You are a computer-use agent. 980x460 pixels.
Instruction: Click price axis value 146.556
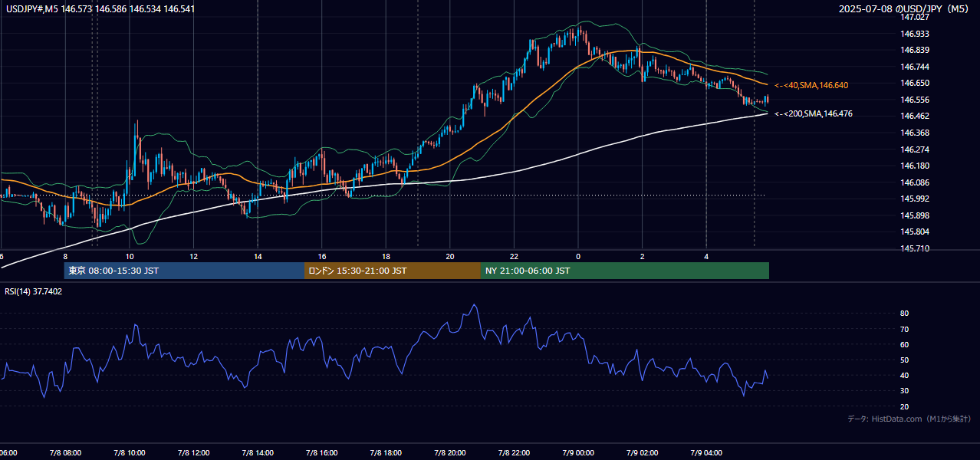coord(916,100)
